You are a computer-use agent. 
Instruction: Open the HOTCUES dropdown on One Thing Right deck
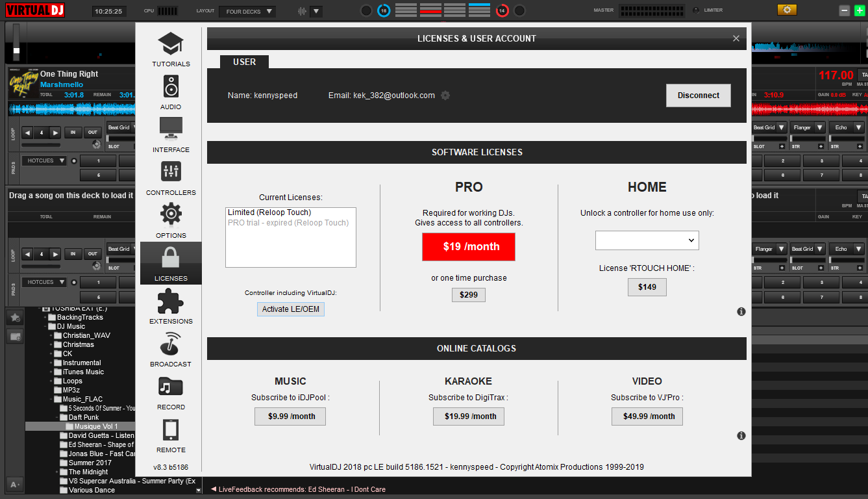[x=44, y=160]
